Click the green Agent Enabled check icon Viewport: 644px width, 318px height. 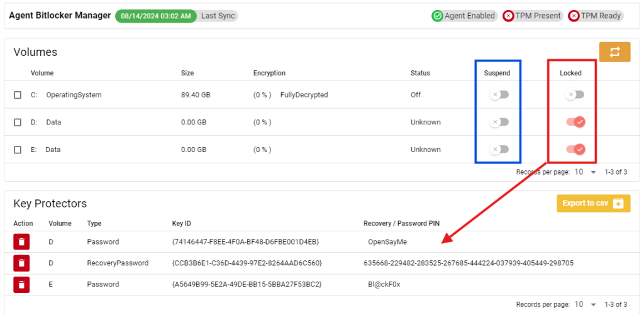[438, 16]
